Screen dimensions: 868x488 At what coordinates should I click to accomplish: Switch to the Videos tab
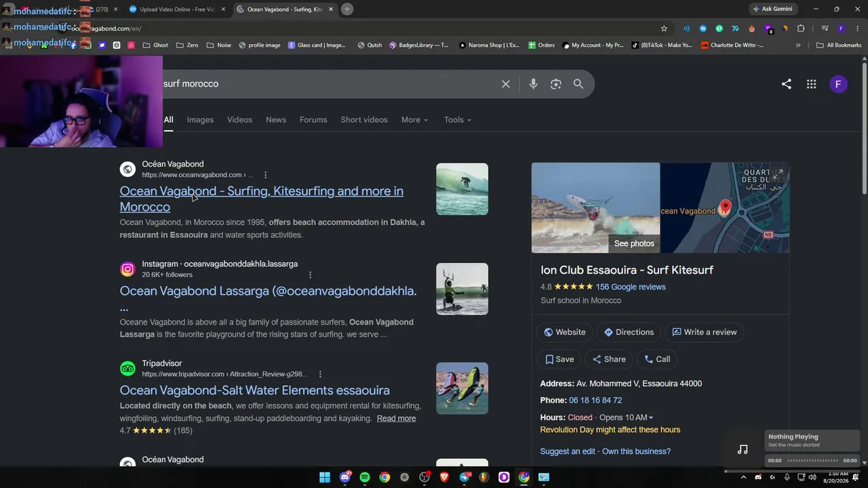click(x=239, y=120)
